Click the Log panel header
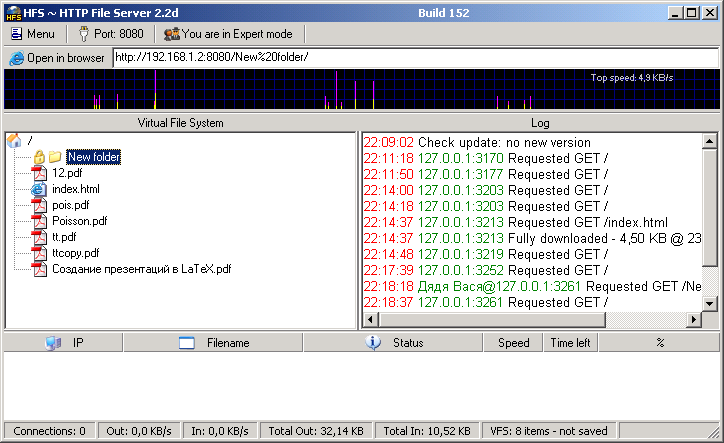Image resolution: width=724 pixels, height=443 pixels. (x=540, y=123)
